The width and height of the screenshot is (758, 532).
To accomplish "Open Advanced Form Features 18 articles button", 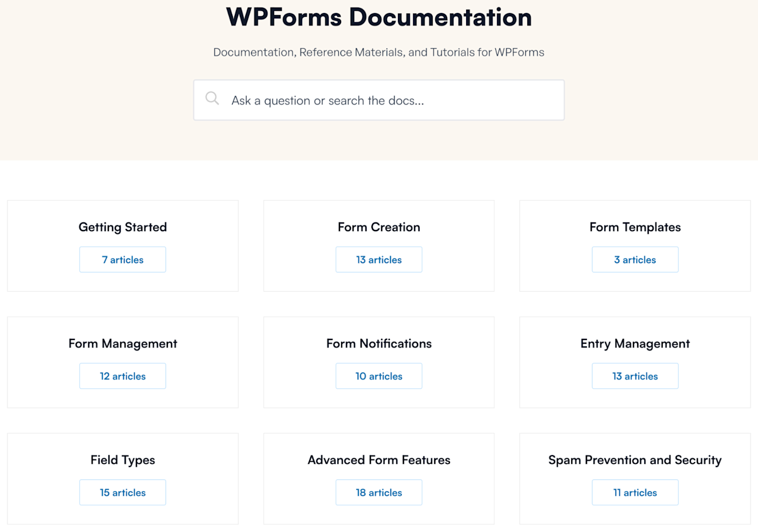I will click(379, 492).
